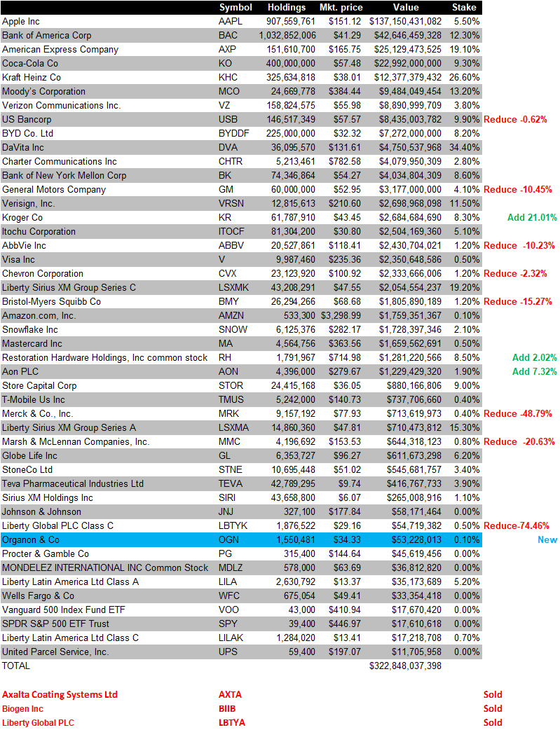Select the 'American Express Company' cell
The image size is (560, 730).
(x=60, y=49)
